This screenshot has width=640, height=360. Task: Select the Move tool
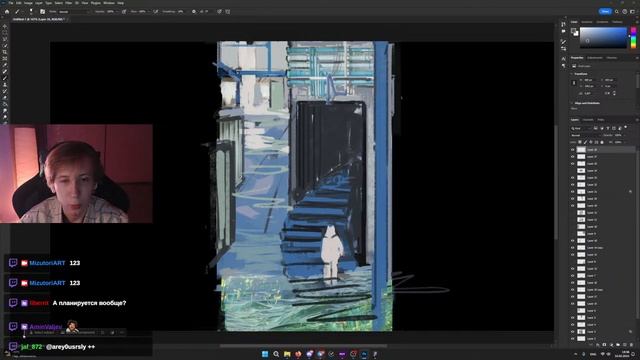coord(5,26)
